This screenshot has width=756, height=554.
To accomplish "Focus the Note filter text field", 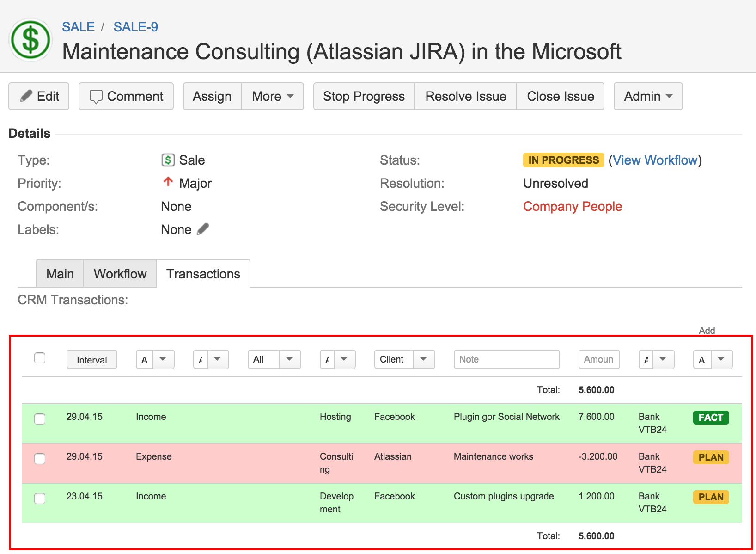I will pos(506,359).
